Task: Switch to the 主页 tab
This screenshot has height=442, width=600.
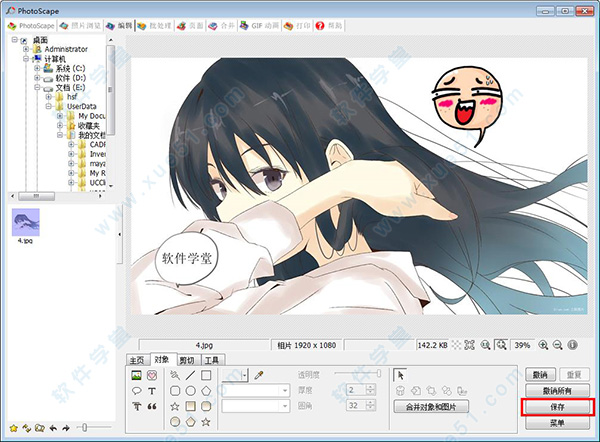Action: point(137,360)
